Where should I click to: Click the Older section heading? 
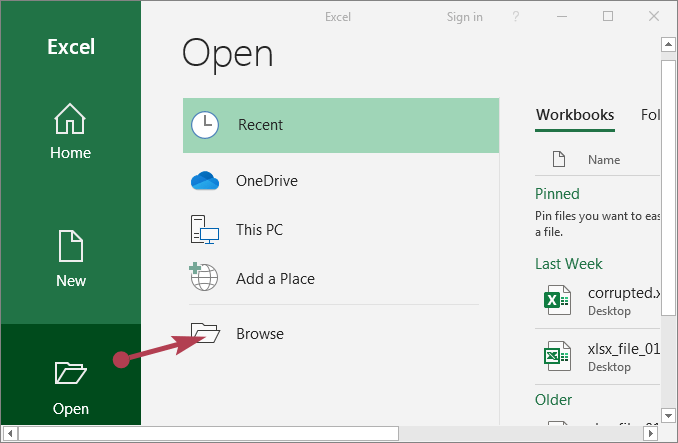pos(553,400)
